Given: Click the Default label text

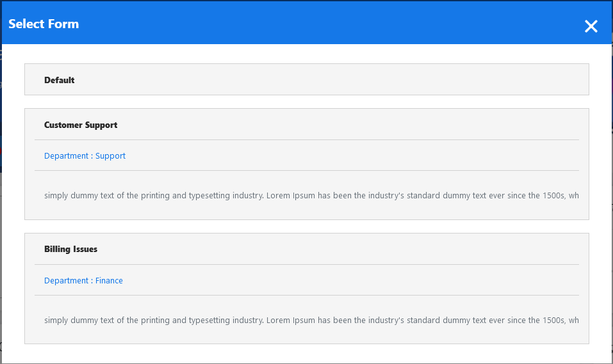Looking at the screenshot, I should tap(60, 81).
